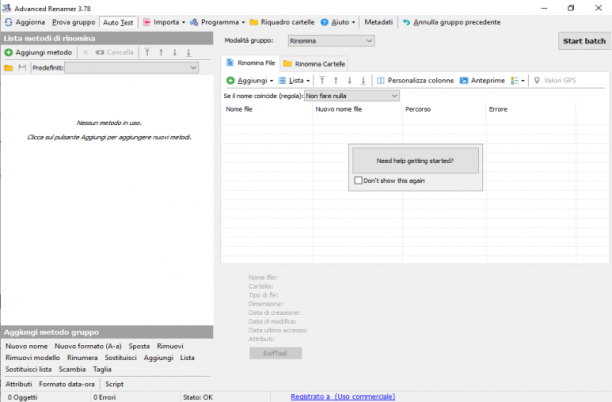
Task: Add the Formato data-ora method
Action: (67, 384)
